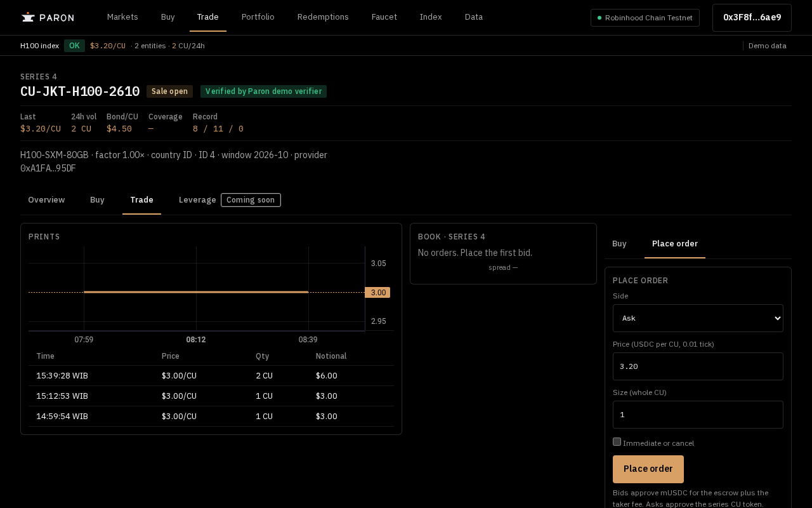
Task: Click the 08:12 chart time label
Action: pyautogui.click(x=196, y=340)
